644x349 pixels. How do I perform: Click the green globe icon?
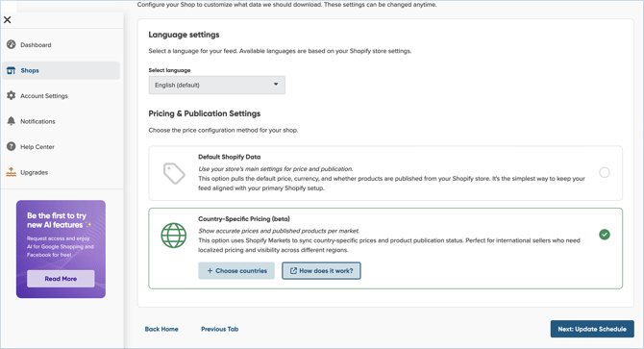(174, 236)
